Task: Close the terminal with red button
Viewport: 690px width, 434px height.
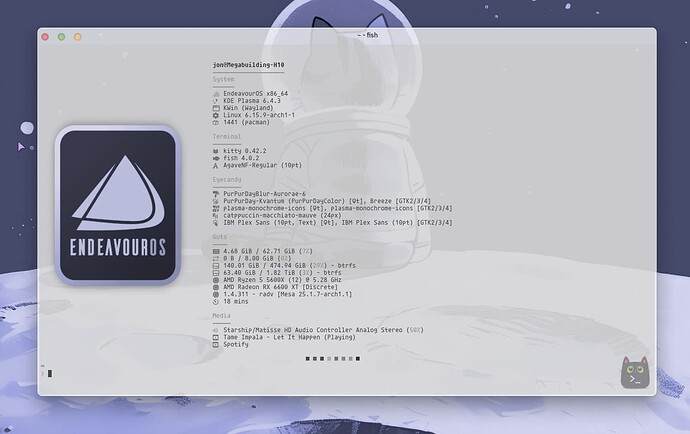Action: pos(45,37)
